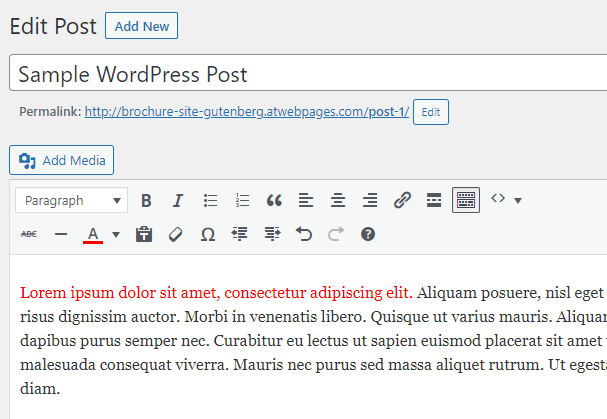Toggle the toolbar toggle (kitchen sink) button
The height and width of the screenshot is (419, 607).
click(x=466, y=200)
